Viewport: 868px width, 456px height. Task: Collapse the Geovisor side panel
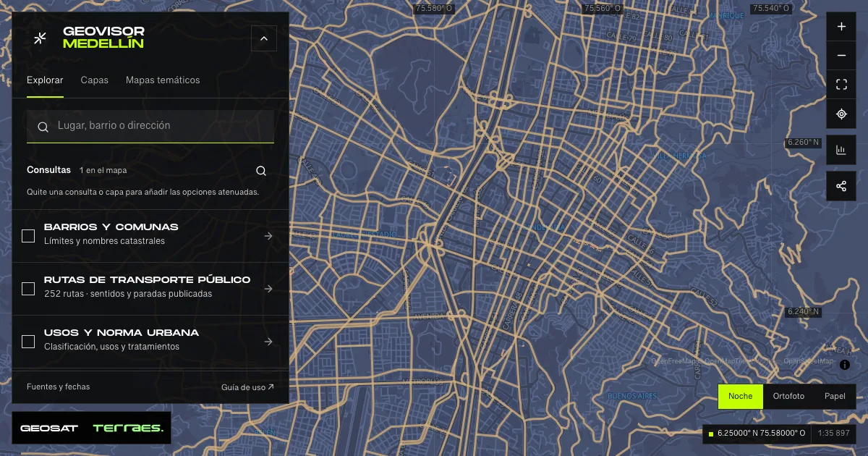click(263, 38)
